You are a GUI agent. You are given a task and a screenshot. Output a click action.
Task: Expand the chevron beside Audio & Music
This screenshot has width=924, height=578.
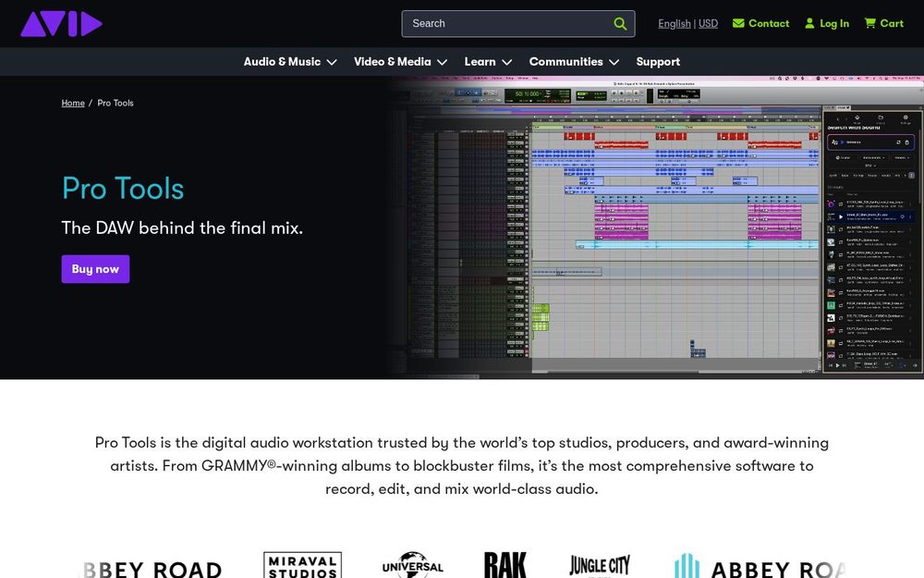pos(332,63)
